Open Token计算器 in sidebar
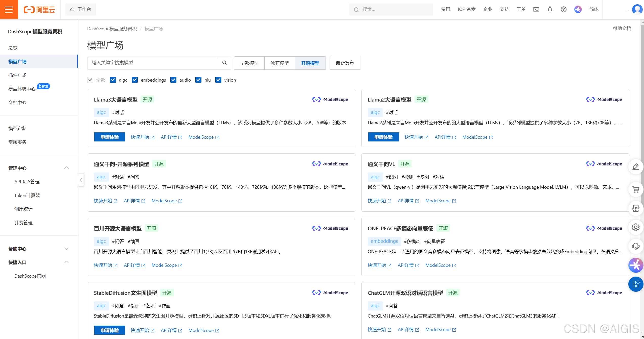The height and width of the screenshot is (339, 644). [27, 195]
